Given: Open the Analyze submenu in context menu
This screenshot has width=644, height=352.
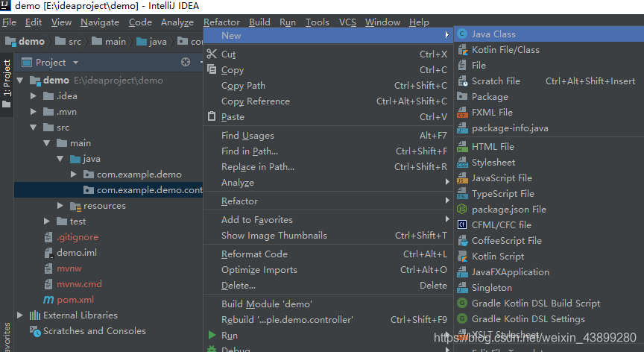Looking at the screenshot, I should (x=328, y=183).
